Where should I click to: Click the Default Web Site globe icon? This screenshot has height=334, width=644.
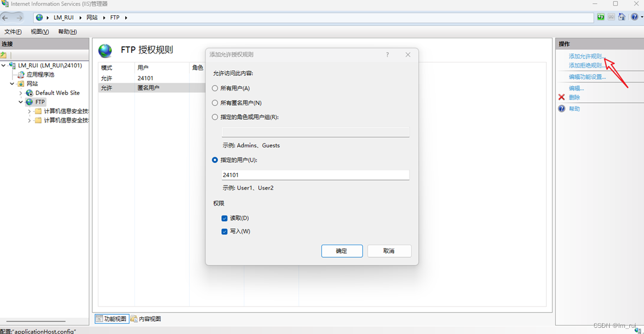[29, 93]
